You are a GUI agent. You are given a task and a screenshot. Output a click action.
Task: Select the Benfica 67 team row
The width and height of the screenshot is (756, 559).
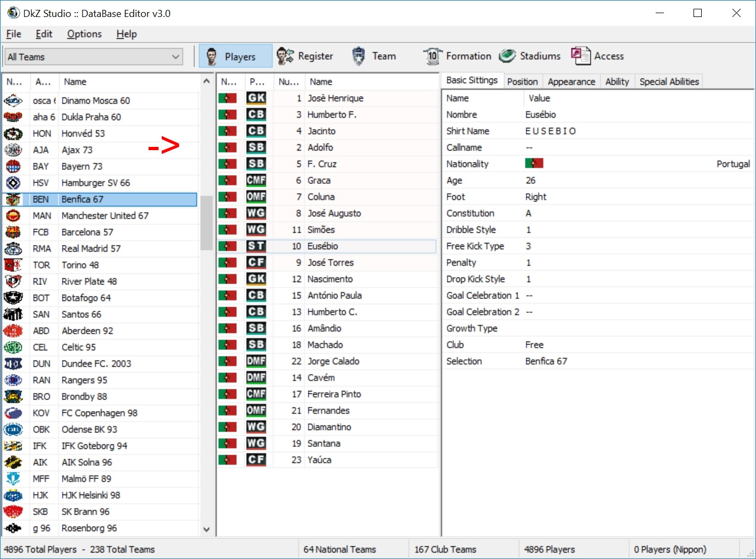(100, 199)
